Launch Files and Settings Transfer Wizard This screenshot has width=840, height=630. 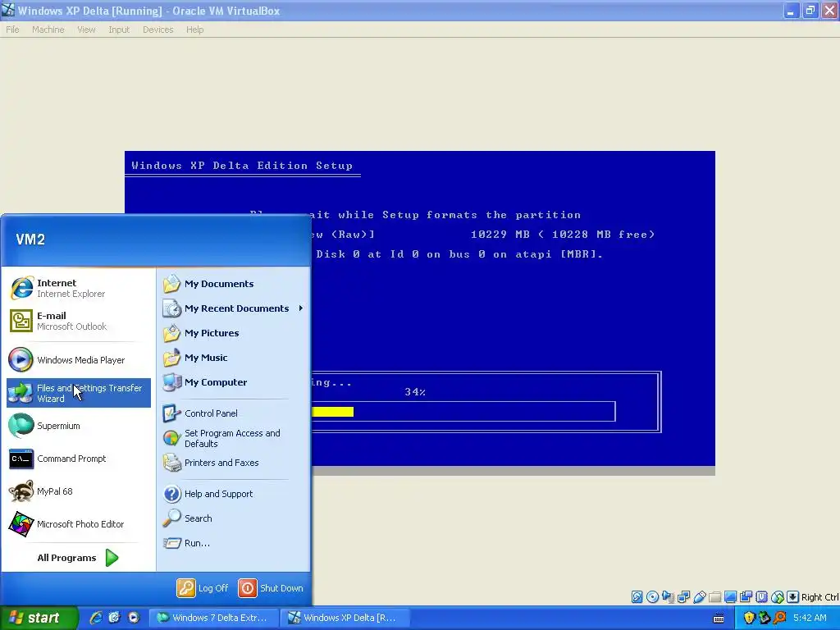tap(78, 393)
